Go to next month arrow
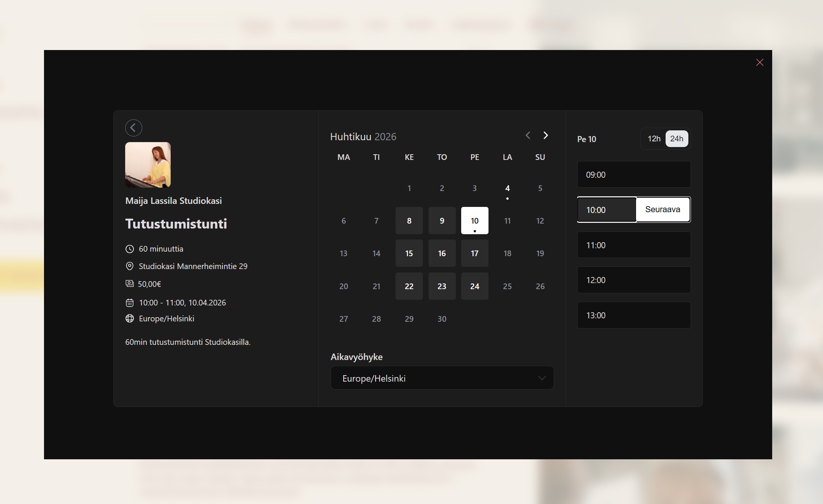The image size is (823, 504). coord(545,136)
